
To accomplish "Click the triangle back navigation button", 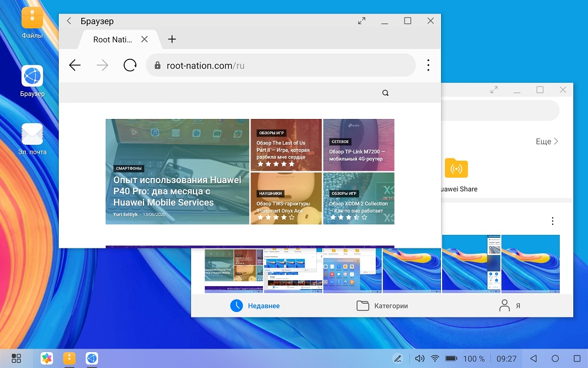I will point(533,358).
